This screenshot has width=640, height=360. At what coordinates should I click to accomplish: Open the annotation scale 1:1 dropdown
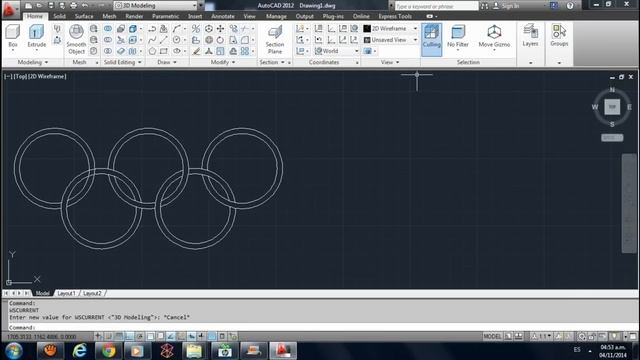click(x=541, y=336)
